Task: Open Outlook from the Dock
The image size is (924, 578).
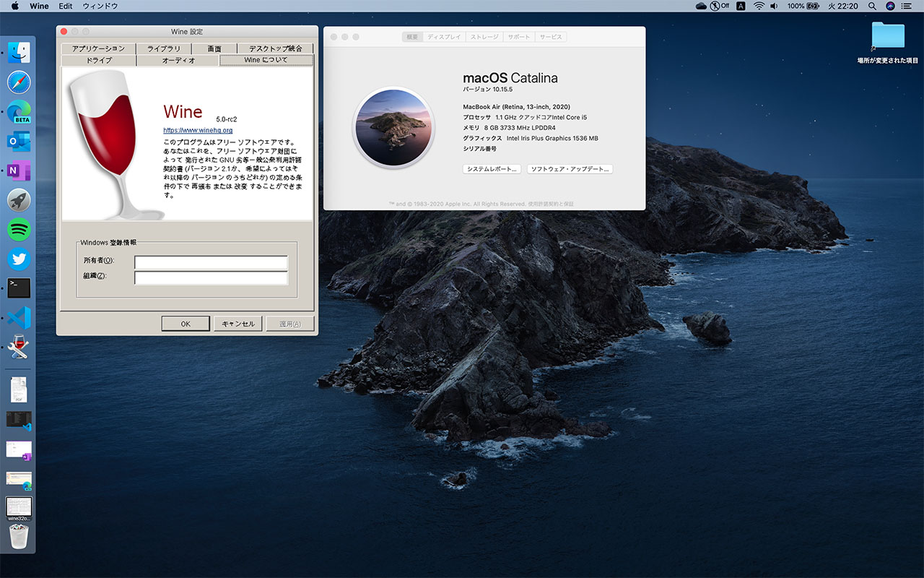Action: [x=19, y=141]
